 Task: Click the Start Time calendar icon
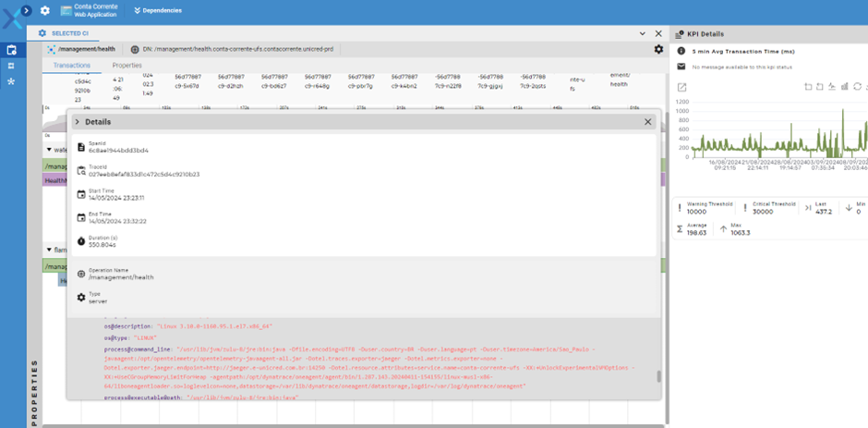coord(81,194)
